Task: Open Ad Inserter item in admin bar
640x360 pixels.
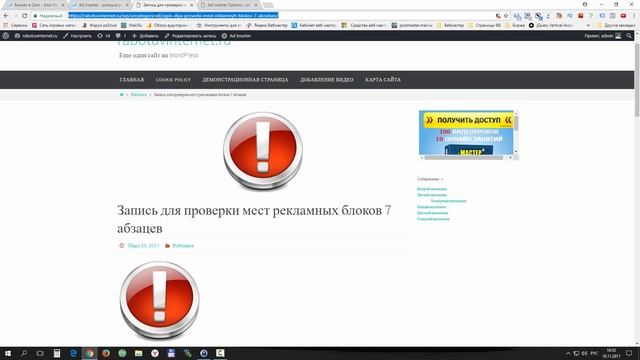Action: pyautogui.click(x=236, y=36)
